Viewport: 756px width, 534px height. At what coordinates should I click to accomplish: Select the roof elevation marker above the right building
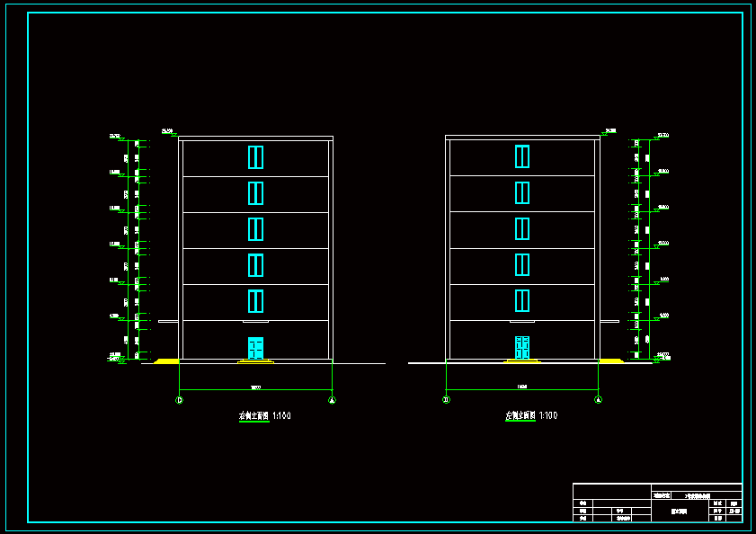pos(609,131)
